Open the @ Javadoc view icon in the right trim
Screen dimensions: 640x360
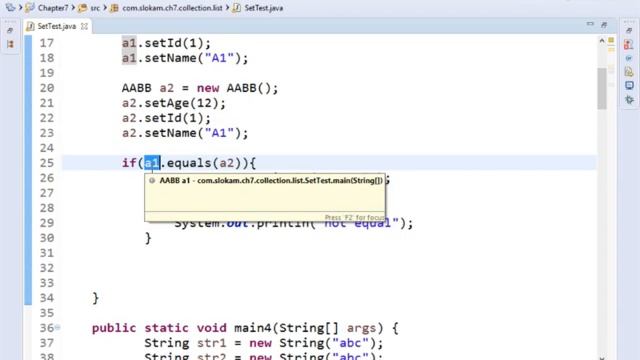pyautogui.click(x=629, y=58)
